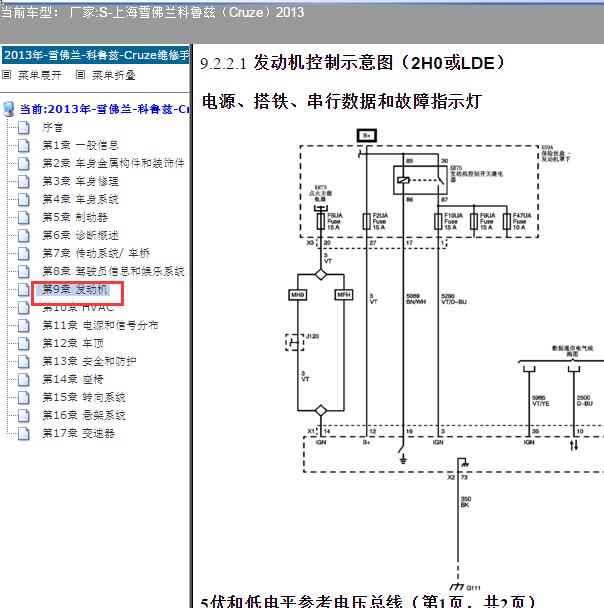604x608 pixels.
Task: Click the 2013年-雪佛兰-科鲁兹-Cruze维修手册 panel header
Action: (95, 55)
